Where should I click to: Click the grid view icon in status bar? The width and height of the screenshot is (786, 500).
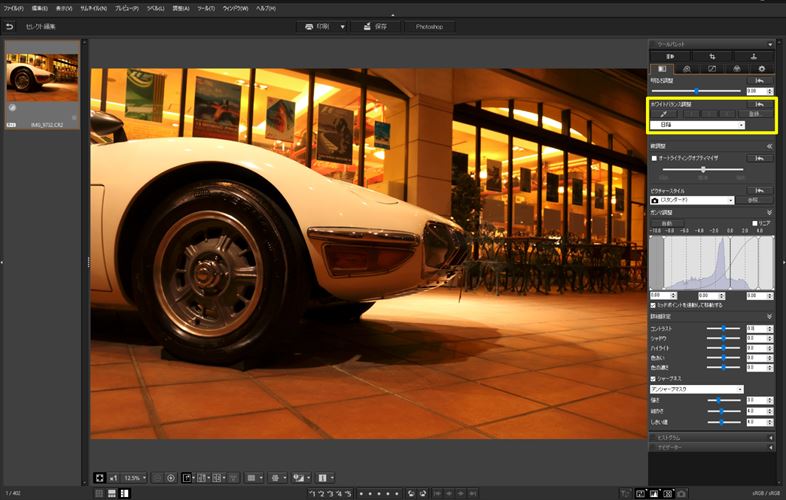tap(99, 494)
